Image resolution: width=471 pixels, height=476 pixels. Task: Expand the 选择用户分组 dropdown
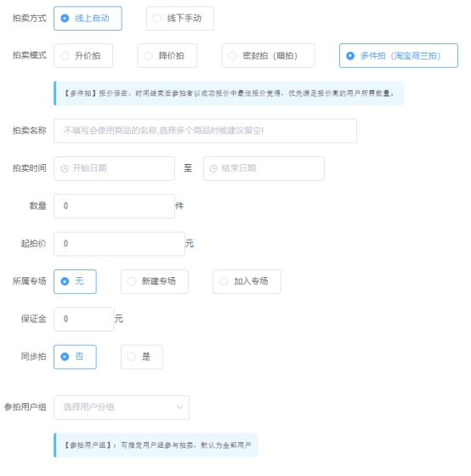point(122,407)
